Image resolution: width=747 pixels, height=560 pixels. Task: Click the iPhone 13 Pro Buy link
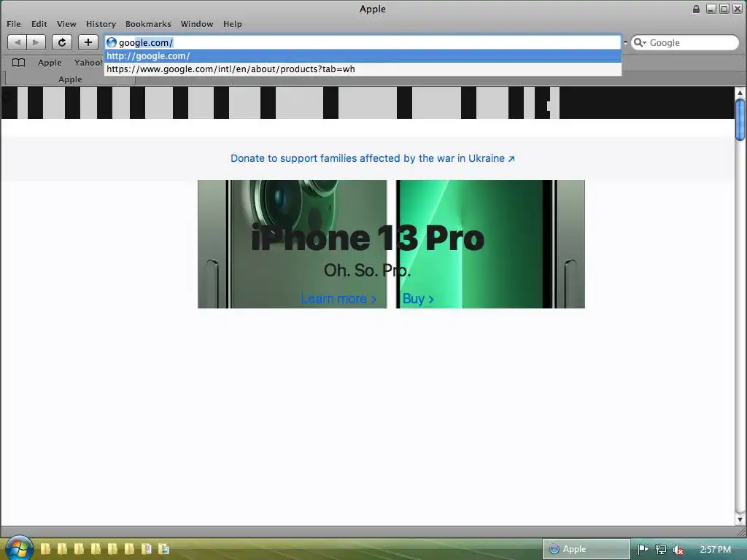pyautogui.click(x=418, y=298)
